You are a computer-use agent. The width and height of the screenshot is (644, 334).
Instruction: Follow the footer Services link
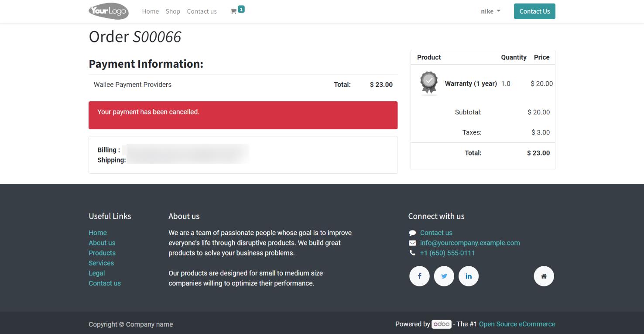coord(101,263)
